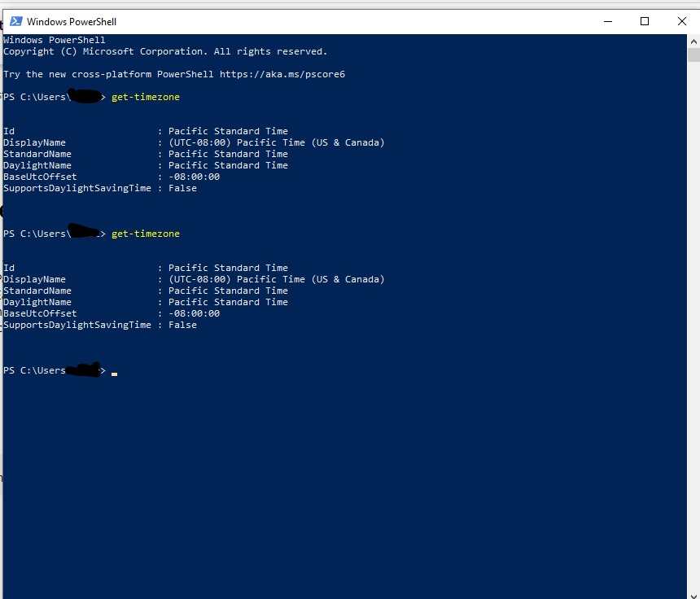Click the blinking cursor at last prompt

114,374
